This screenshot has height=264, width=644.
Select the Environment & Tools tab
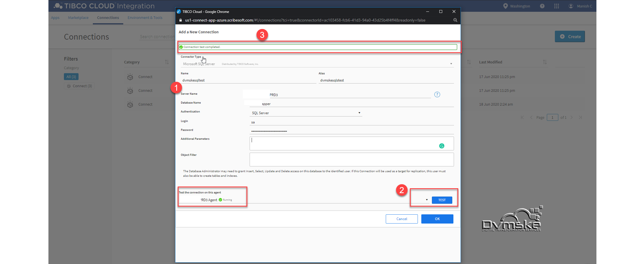click(145, 18)
